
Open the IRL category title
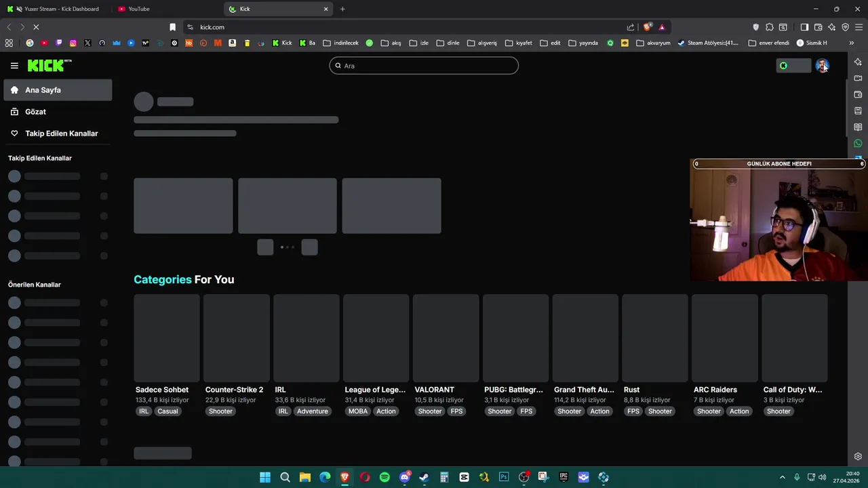[x=280, y=390]
